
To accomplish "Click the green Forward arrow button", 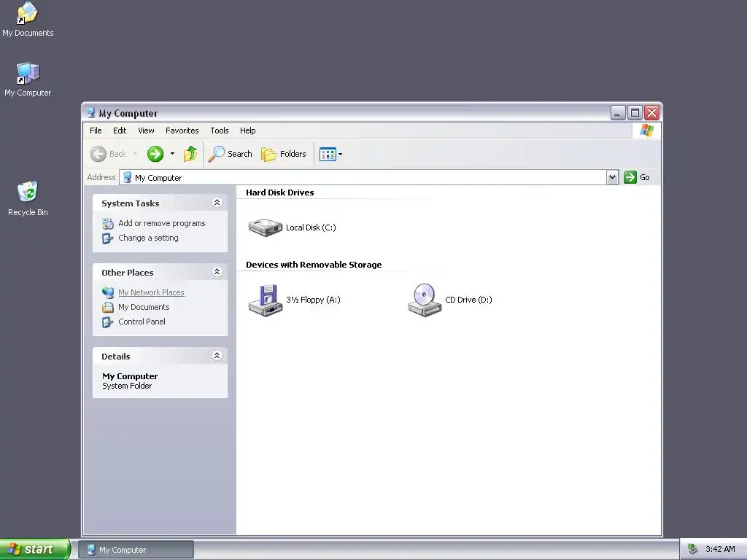I will point(155,154).
